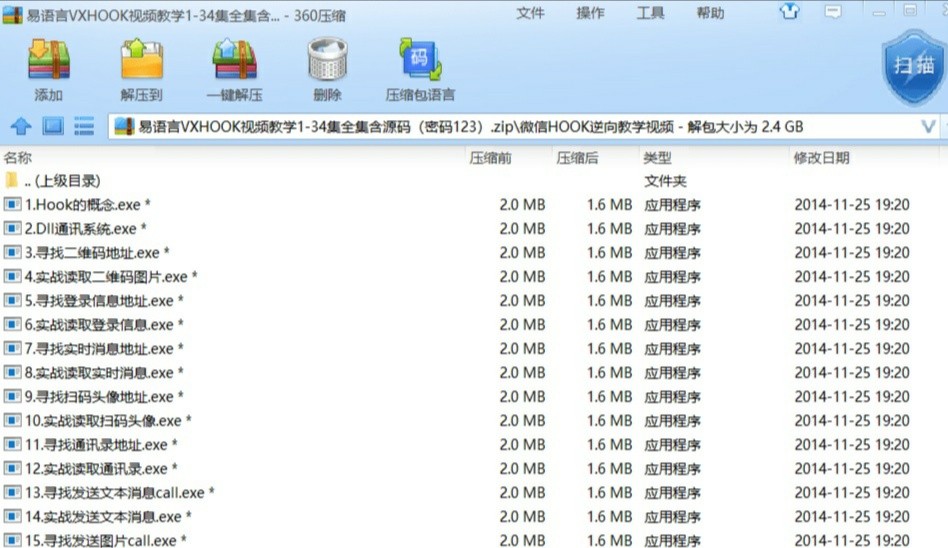Screen dimensions: 948x548
Task: Click the folder icon of 上级目录 row
Action: click(x=11, y=180)
